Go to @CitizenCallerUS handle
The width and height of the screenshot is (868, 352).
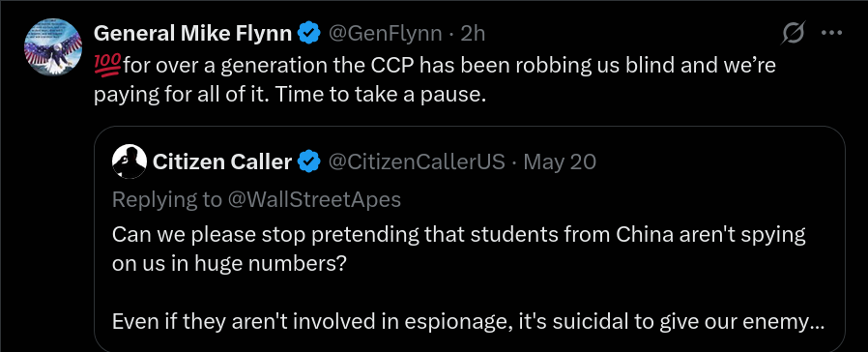tap(417, 162)
